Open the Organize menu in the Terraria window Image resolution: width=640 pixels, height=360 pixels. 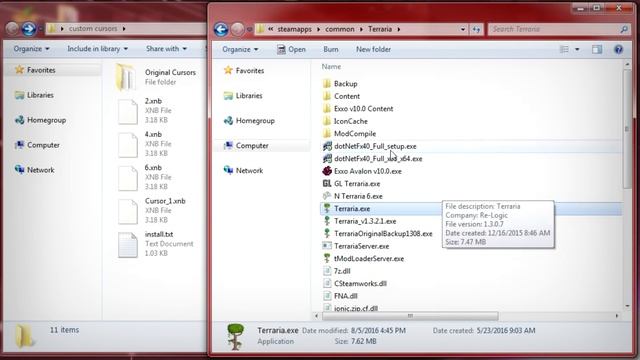point(240,49)
